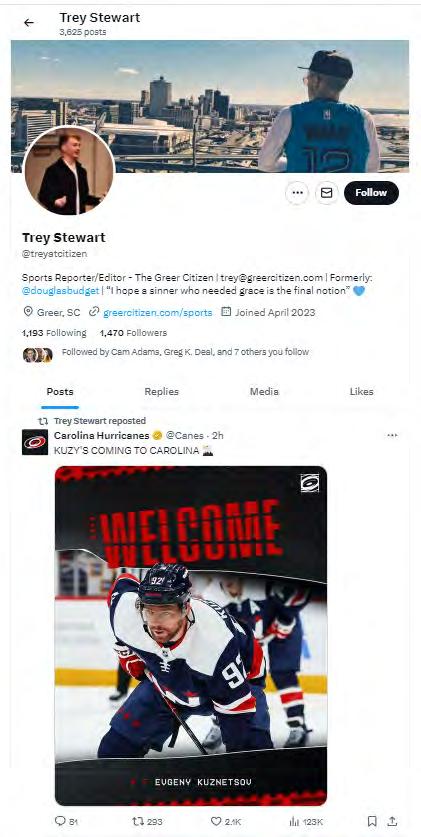Open Carolina Hurricanes avatar logo
This screenshot has width=421, height=837.
(35, 442)
